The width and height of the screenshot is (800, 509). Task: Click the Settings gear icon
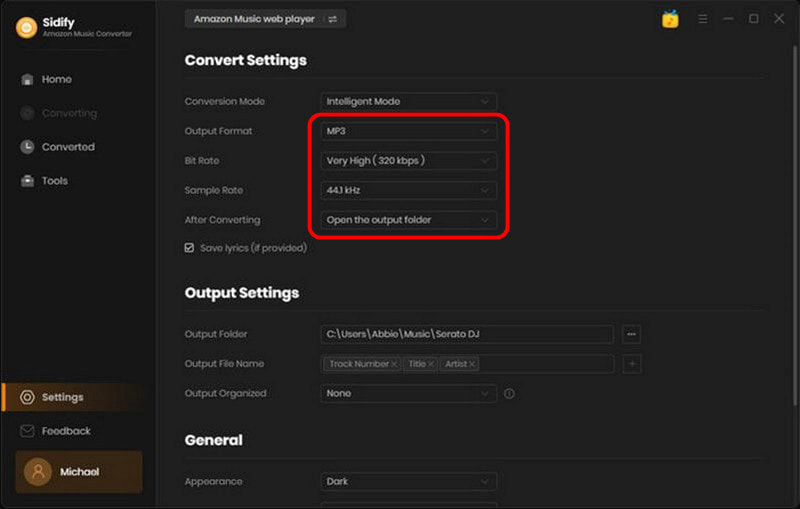point(27,397)
